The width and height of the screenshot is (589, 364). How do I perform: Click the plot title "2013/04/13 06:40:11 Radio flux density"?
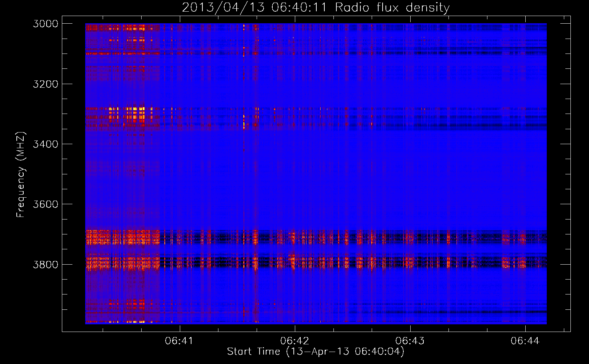point(316,8)
